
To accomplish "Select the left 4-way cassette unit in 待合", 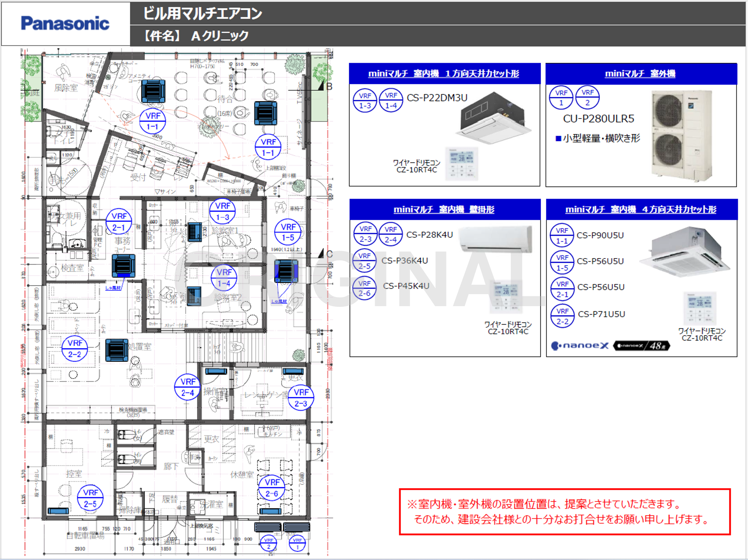I will pyautogui.click(x=153, y=91).
